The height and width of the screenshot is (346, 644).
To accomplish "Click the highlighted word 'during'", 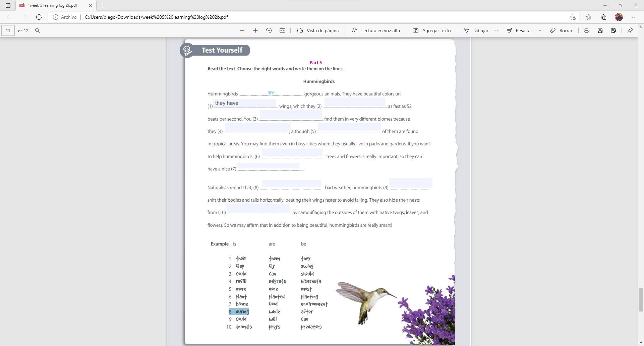I will point(242,312).
